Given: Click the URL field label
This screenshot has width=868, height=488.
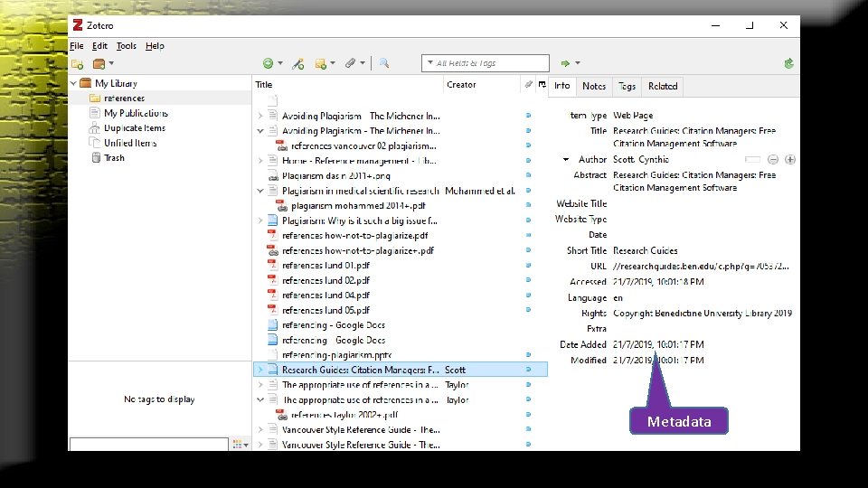Looking at the screenshot, I should (x=598, y=266).
